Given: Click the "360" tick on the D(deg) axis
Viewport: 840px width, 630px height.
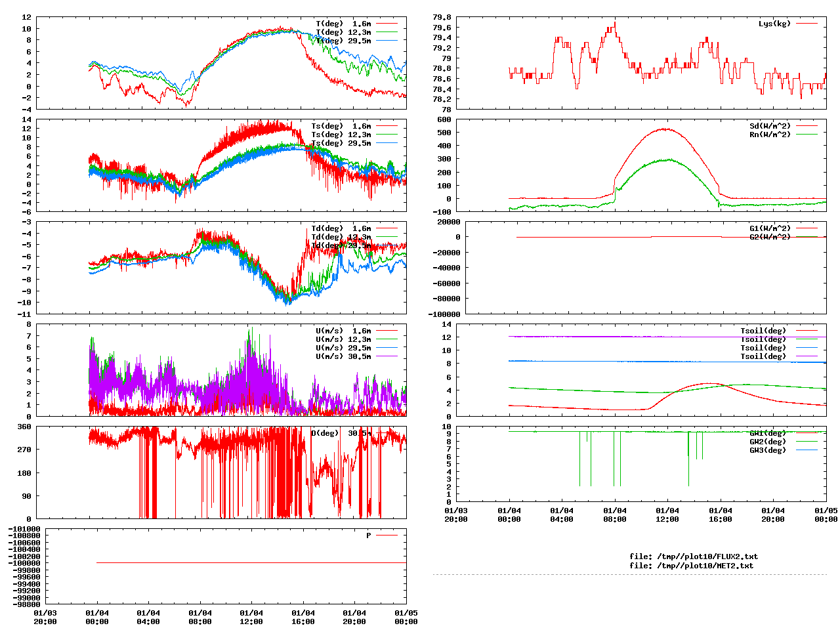Looking at the screenshot, I should 24,427.
